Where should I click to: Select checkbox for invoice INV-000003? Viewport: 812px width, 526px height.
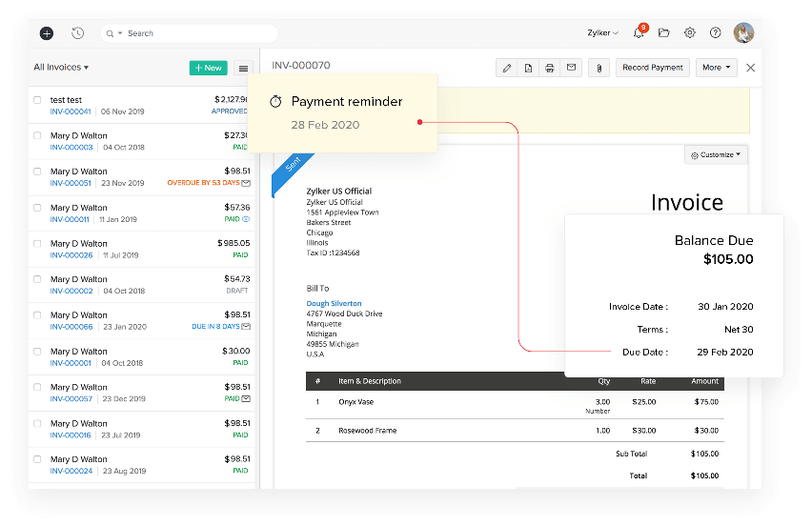(x=38, y=136)
